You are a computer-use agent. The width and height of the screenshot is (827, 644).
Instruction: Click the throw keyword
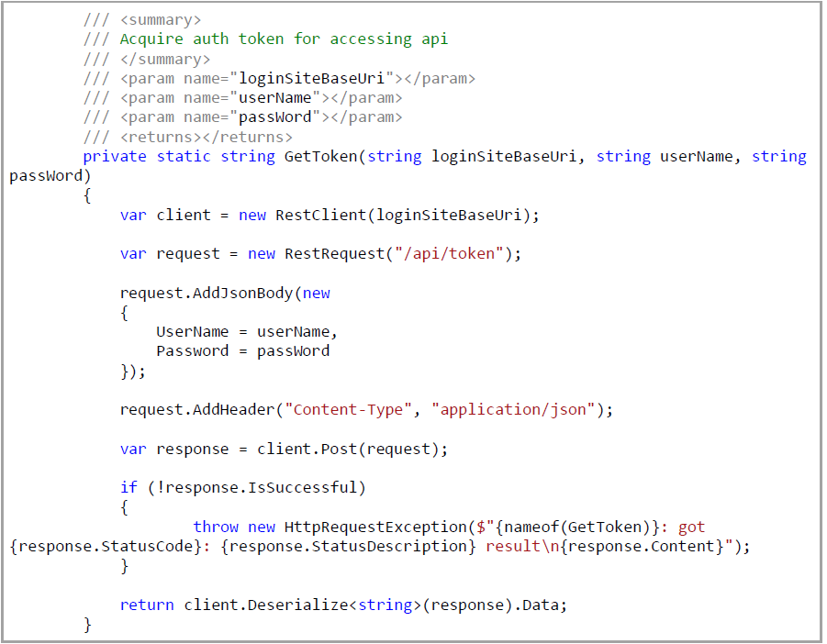216,527
